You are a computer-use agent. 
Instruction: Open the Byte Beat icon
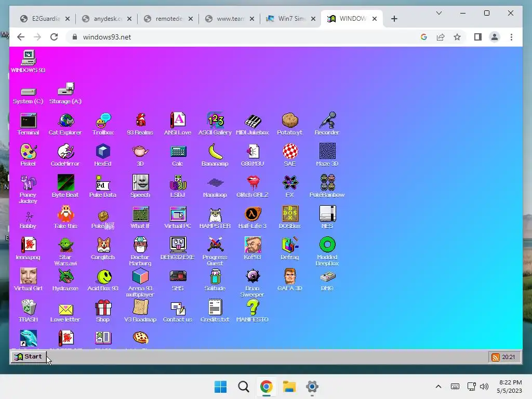point(65,187)
